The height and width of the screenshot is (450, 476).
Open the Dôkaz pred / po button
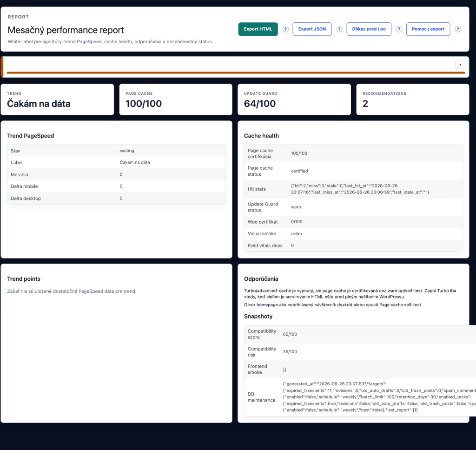[369, 29]
